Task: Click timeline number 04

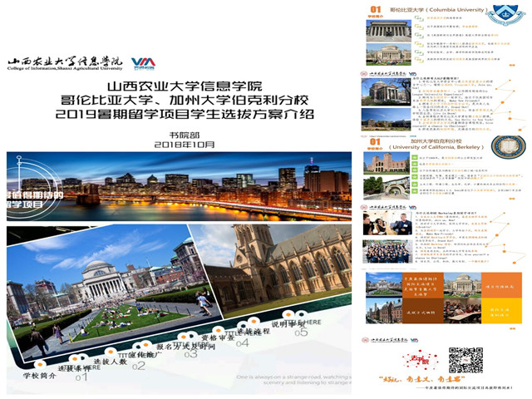Action: [242, 343]
